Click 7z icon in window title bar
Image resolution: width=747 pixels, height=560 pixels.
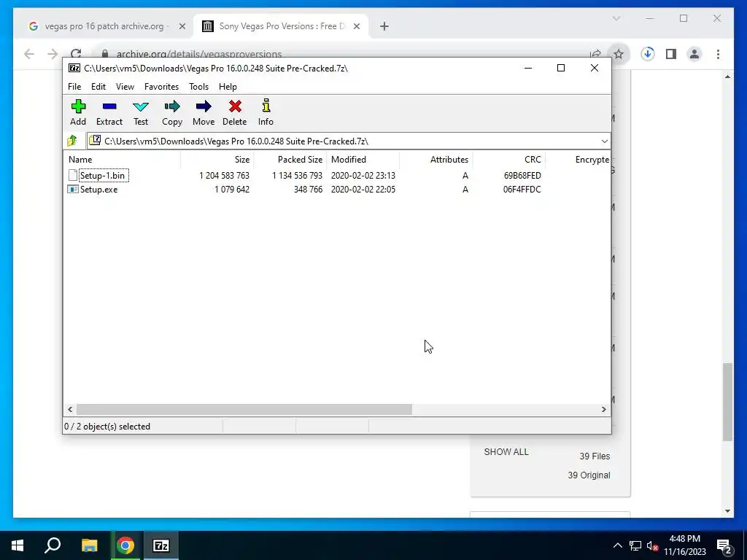click(x=74, y=68)
